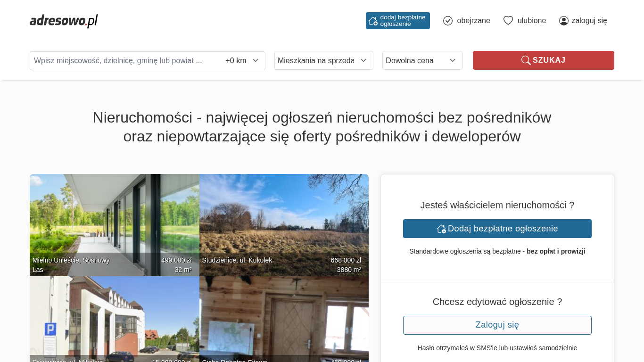The height and width of the screenshot is (362, 644).
Task: Focus the location search input field
Action: point(125,60)
